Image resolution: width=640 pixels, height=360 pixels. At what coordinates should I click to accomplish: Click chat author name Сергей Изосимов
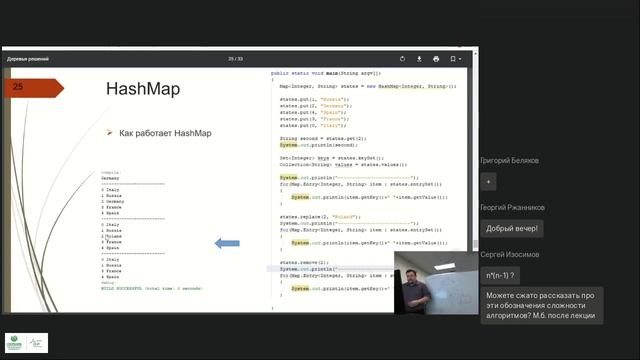coord(510,254)
